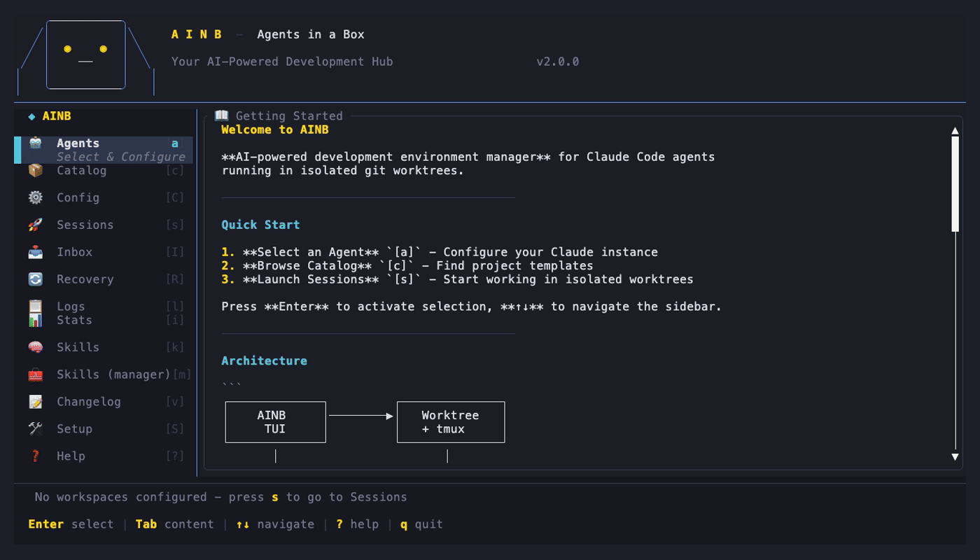Image resolution: width=980 pixels, height=560 pixels.
Task: Select the Agents menu label
Action: pyautogui.click(x=78, y=143)
